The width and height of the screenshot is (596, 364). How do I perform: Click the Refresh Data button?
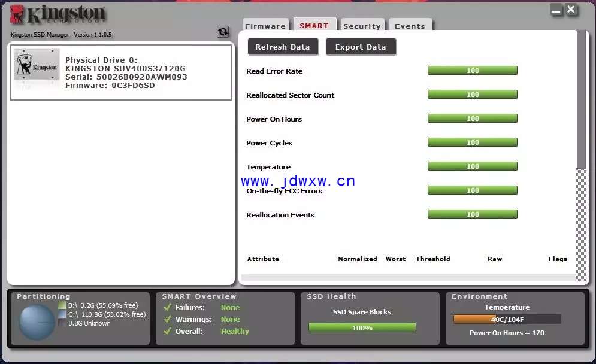pos(283,47)
